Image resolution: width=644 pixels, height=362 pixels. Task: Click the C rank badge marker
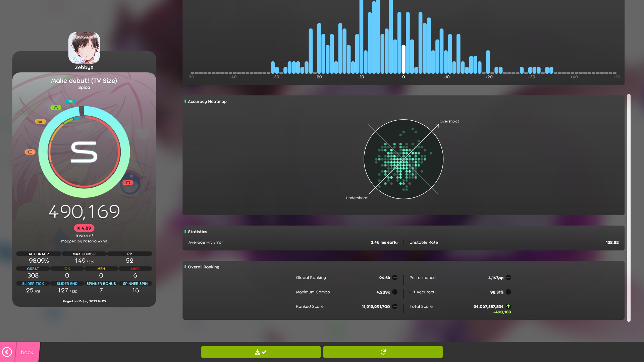[x=30, y=152]
